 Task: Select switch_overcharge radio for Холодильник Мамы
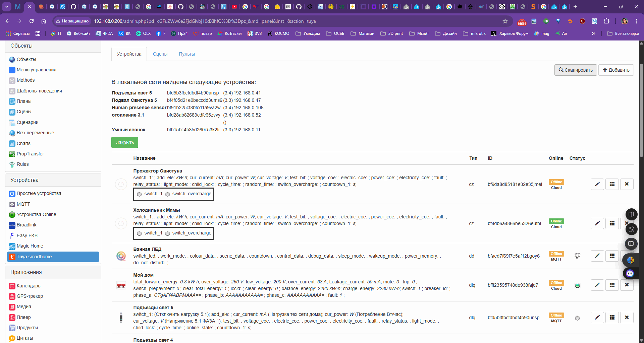click(168, 233)
